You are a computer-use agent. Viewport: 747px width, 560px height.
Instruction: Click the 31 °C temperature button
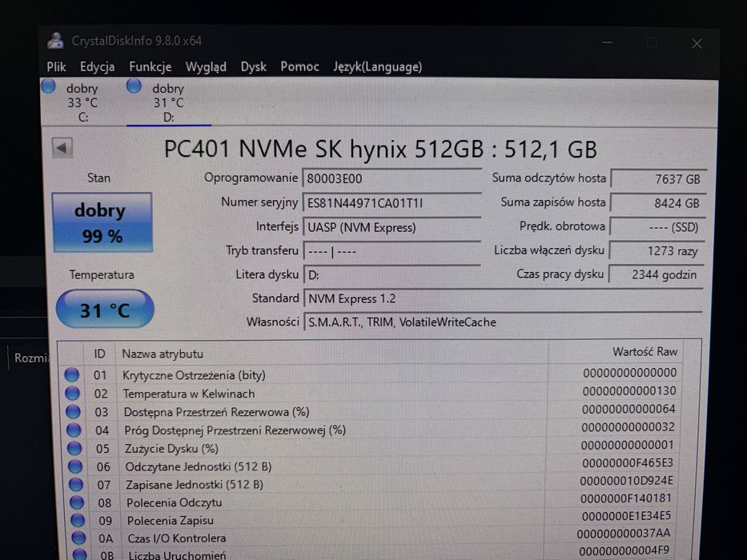pyautogui.click(x=105, y=310)
